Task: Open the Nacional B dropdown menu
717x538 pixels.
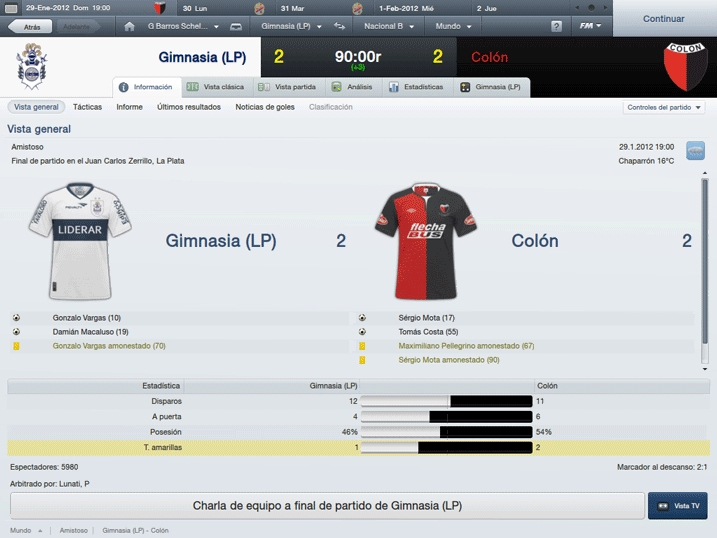Action: [389, 27]
